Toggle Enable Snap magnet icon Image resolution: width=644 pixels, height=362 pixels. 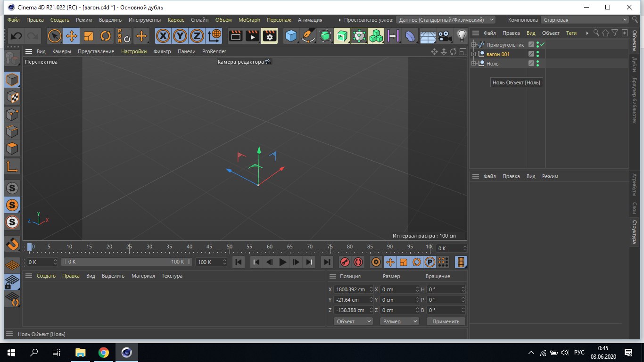coord(12,244)
